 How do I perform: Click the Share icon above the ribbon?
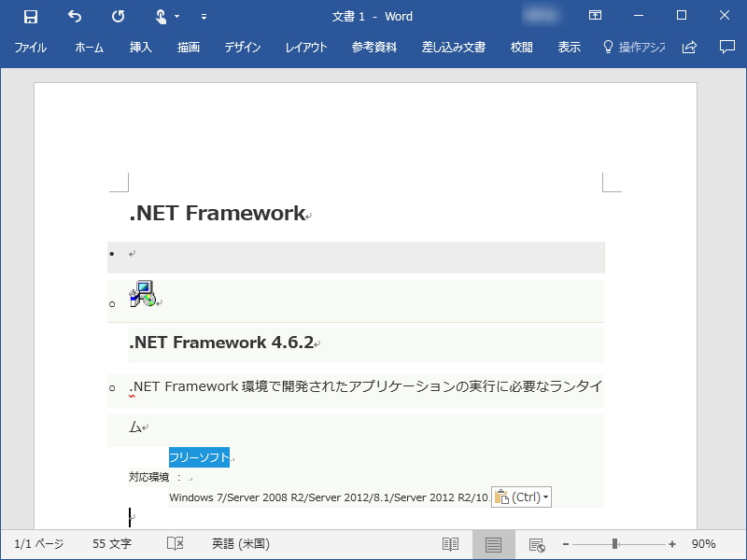tap(688, 48)
